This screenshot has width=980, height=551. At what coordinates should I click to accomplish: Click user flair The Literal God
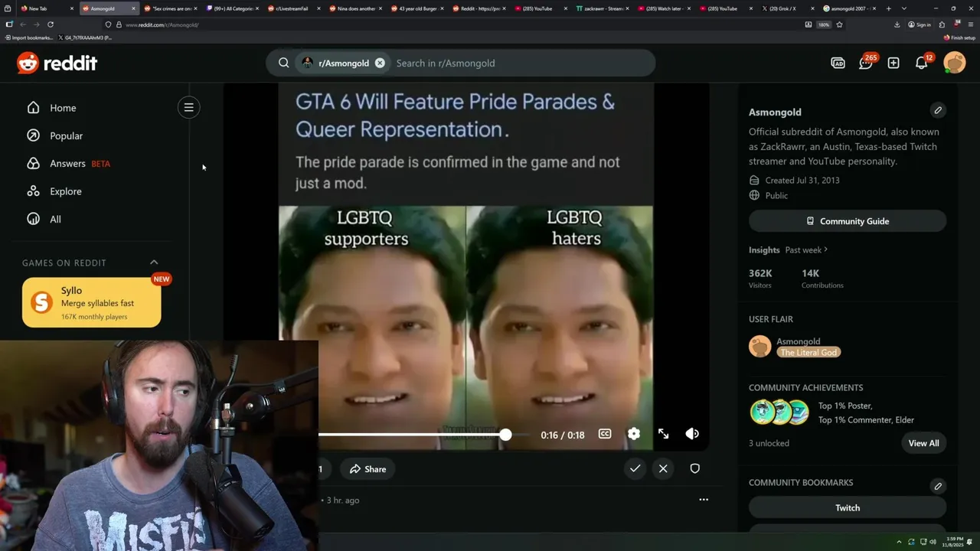click(809, 352)
